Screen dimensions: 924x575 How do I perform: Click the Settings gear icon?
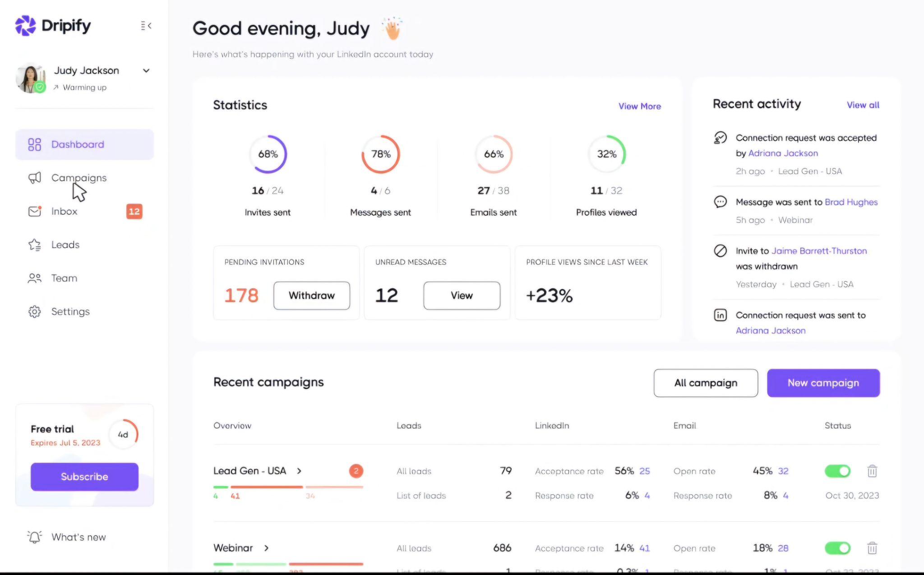pyautogui.click(x=34, y=311)
